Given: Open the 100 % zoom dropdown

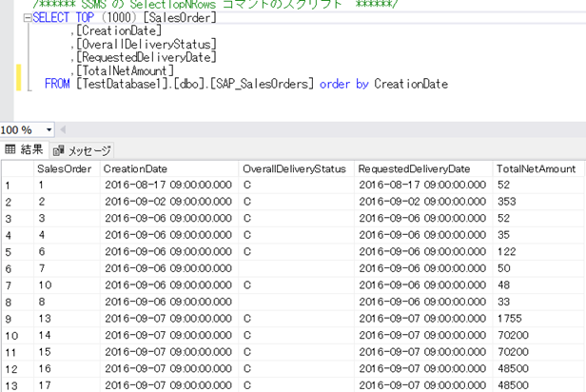Looking at the screenshot, I should [x=49, y=130].
